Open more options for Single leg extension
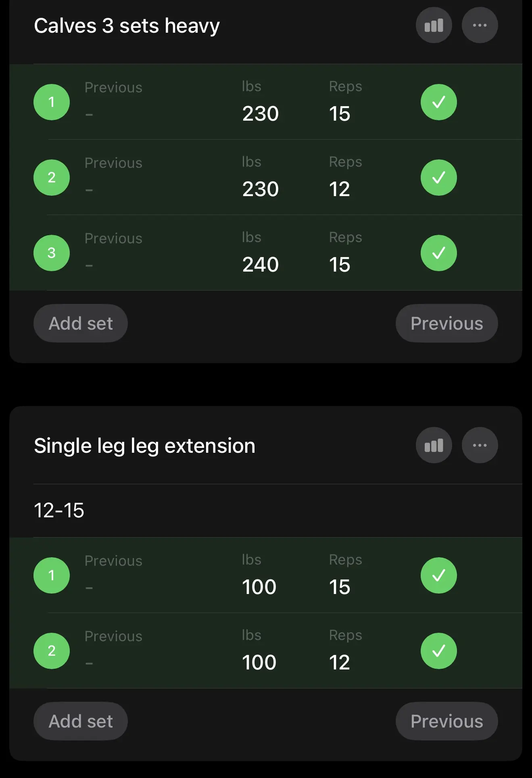 click(x=480, y=445)
